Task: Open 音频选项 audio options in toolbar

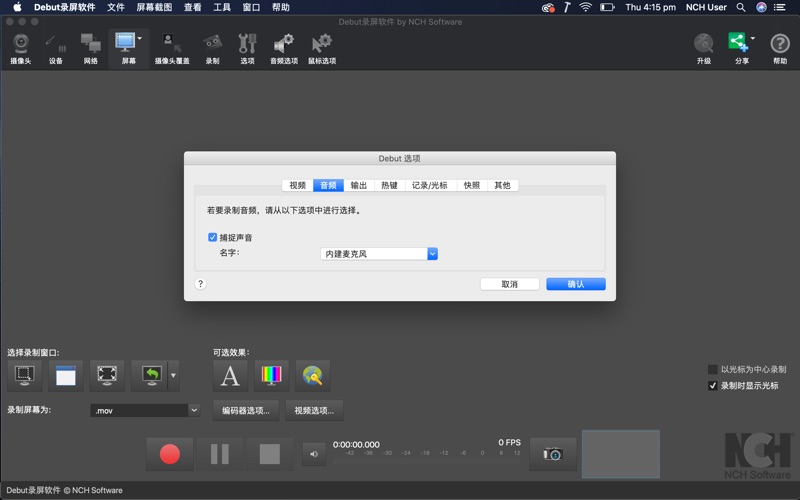Action: point(283,47)
